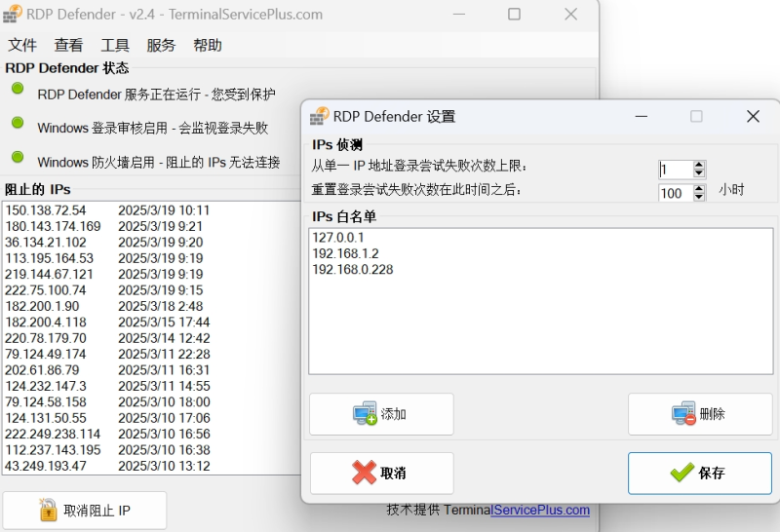Screen dimensions: 780x532
Task: Select whitelist entry 192.168.1.2
Action: pyautogui.click(x=345, y=253)
